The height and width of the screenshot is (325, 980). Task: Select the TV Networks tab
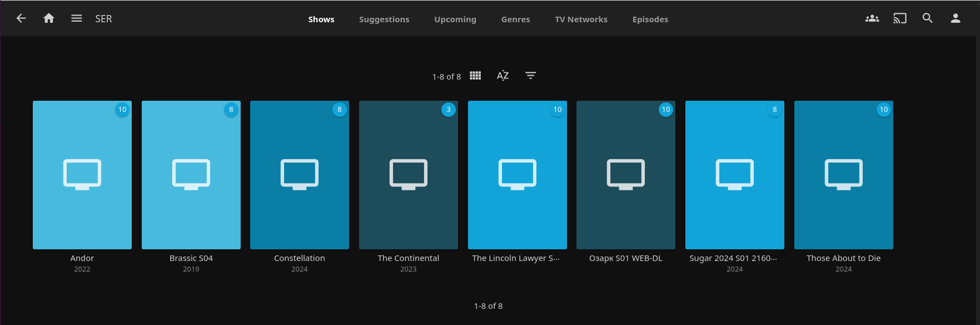click(581, 19)
